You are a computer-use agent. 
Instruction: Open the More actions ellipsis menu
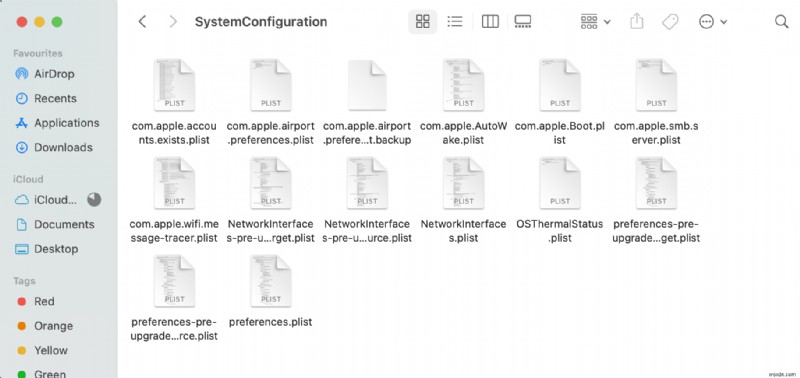712,21
